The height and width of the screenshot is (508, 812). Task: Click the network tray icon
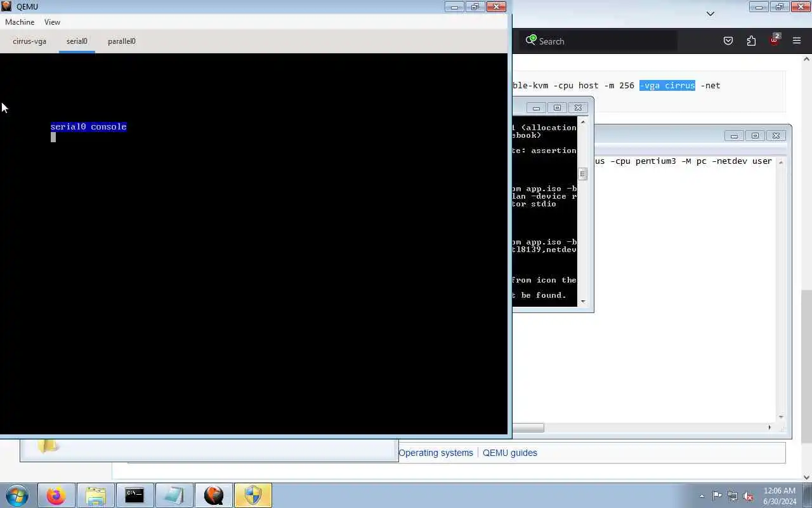(x=733, y=496)
